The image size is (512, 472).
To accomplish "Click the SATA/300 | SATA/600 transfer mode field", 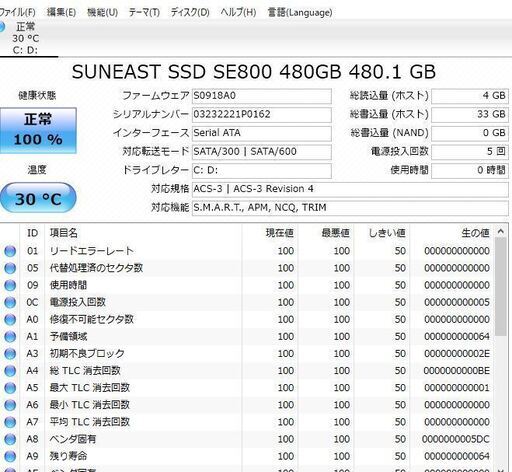I will coord(262,152).
